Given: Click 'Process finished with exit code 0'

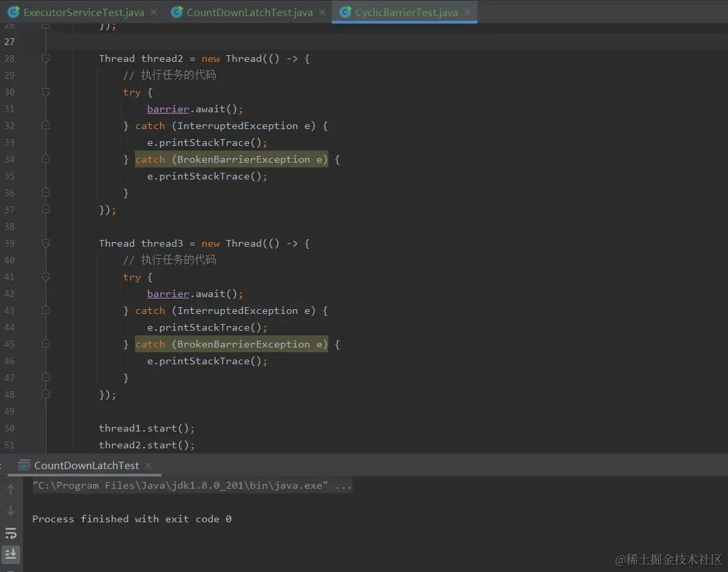Looking at the screenshot, I should coord(132,519).
